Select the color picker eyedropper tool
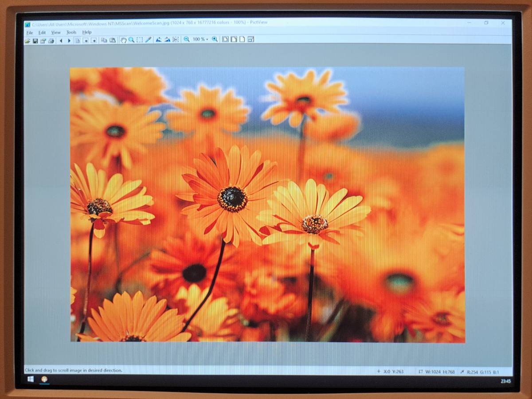Image resolution: width=532 pixels, height=399 pixels. point(148,40)
